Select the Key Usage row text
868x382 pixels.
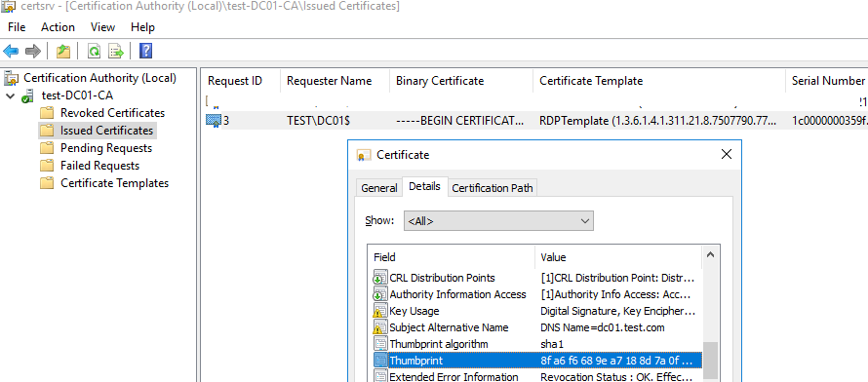click(x=414, y=311)
